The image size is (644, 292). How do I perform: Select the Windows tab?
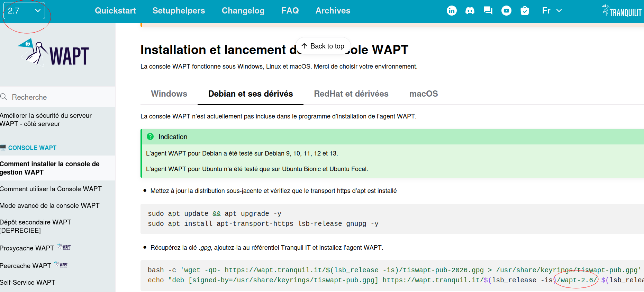click(169, 94)
